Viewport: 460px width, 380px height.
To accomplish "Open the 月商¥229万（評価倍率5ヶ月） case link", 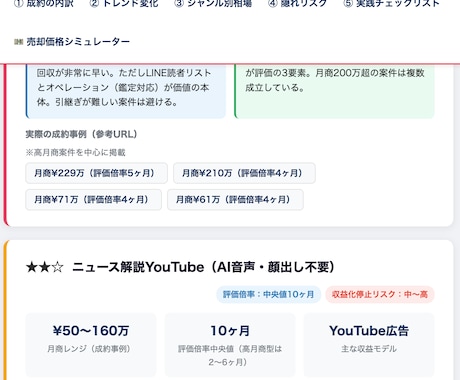I will [x=96, y=173].
